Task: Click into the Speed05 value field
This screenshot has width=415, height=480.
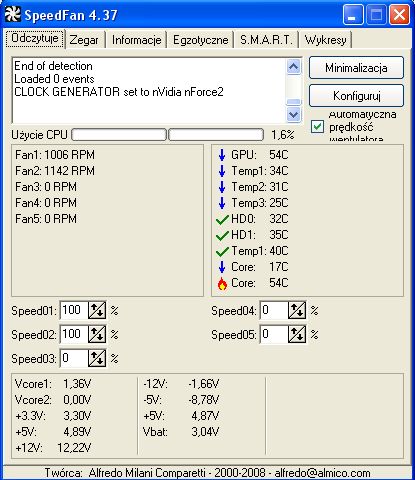Action: click(274, 334)
